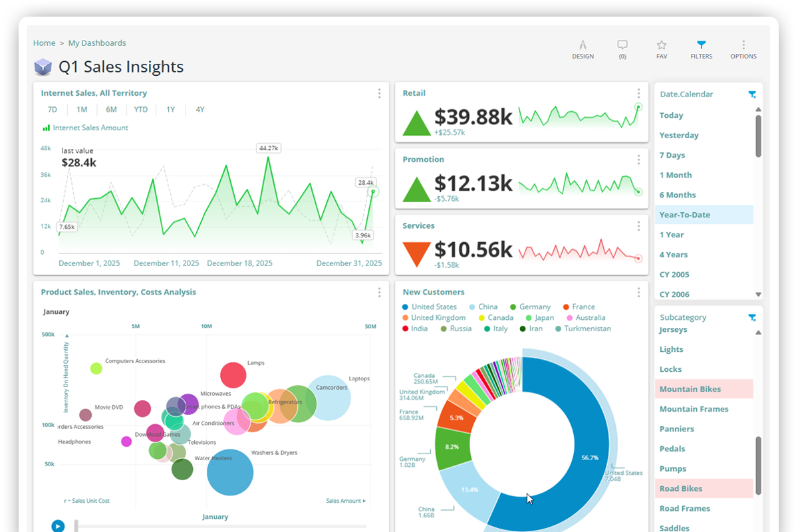Switch to the YTD time range tab
798x532 pixels.
[140, 109]
